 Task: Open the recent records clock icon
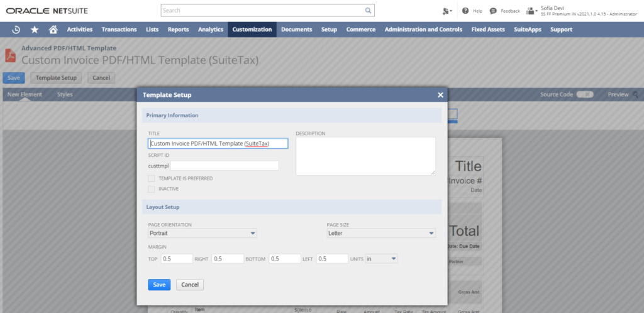pos(16,30)
